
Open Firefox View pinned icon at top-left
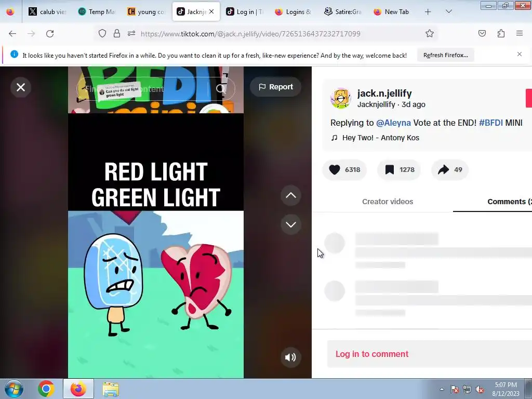point(10,12)
